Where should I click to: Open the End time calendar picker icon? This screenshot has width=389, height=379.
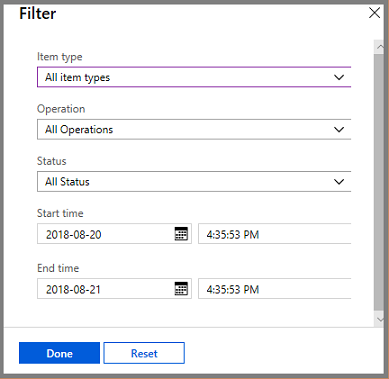tap(181, 289)
